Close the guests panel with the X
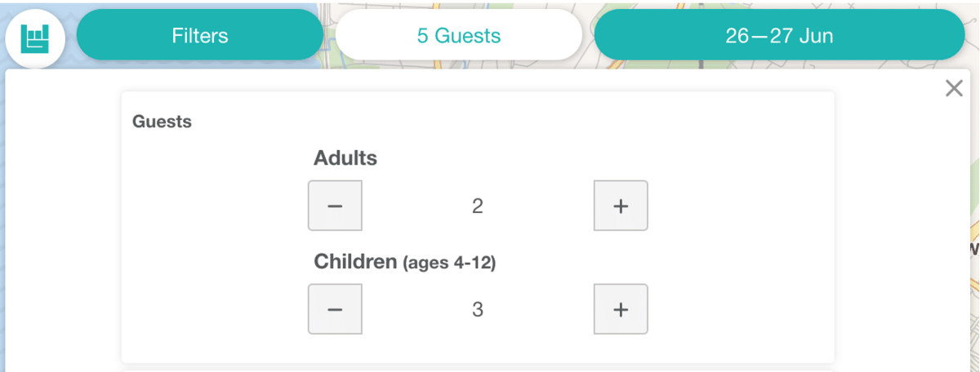This screenshot has width=980, height=372. point(954,89)
